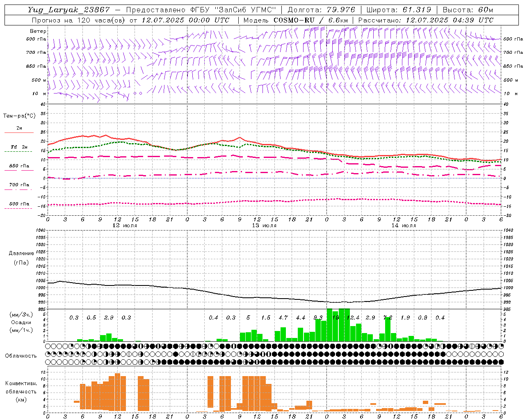Screen dimensions: 525x420
Task: Click the 1.9 precipitation amount value
Action: coord(405,318)
